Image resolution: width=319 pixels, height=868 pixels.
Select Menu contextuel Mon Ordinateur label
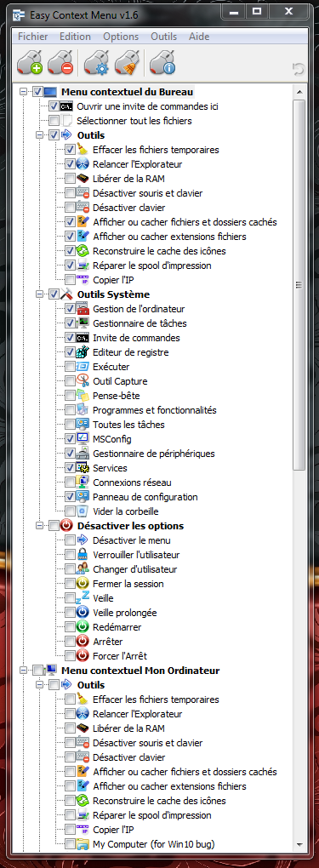click(140, 671)
